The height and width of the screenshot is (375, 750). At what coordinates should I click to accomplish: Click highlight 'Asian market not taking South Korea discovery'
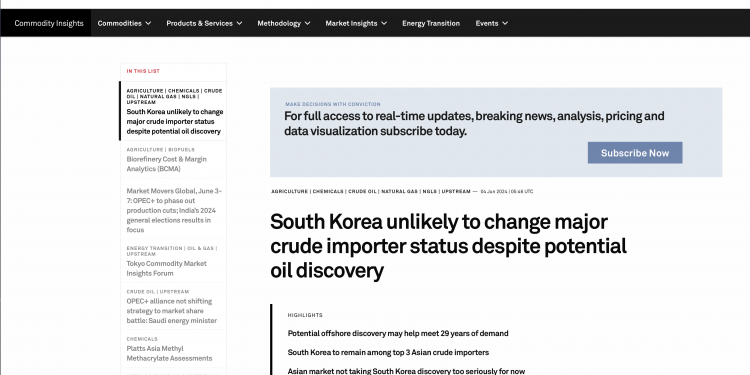[406, 371]
